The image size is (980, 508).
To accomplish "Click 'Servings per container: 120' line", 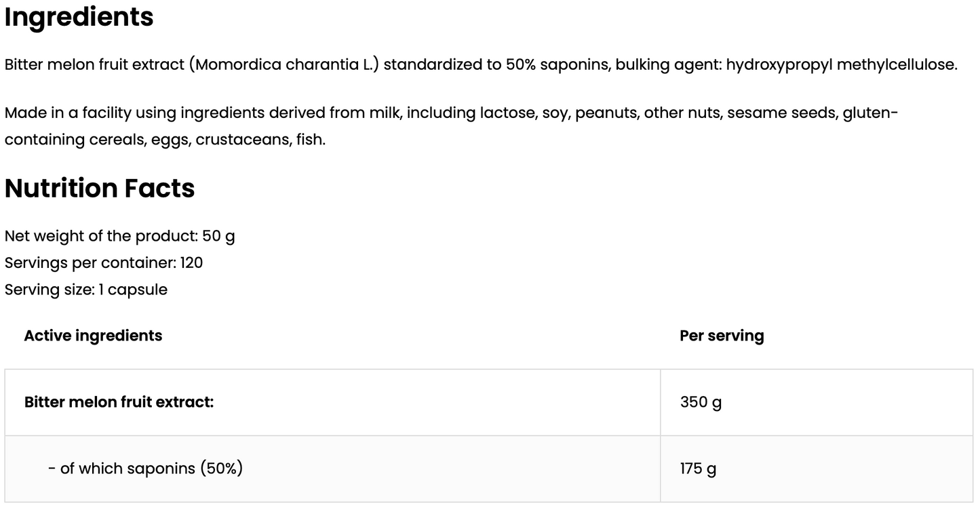I will point(104,262).
